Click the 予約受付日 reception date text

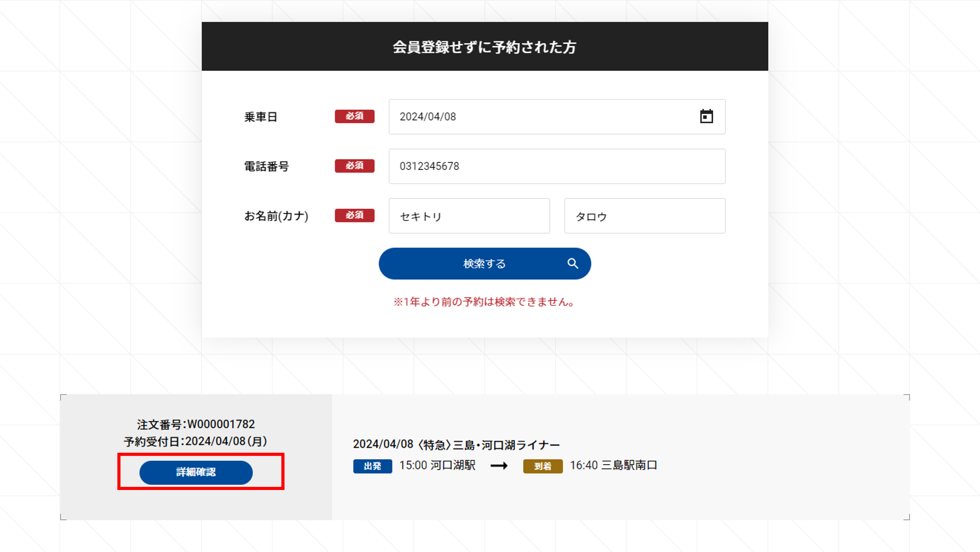click(x=195, y=441)
